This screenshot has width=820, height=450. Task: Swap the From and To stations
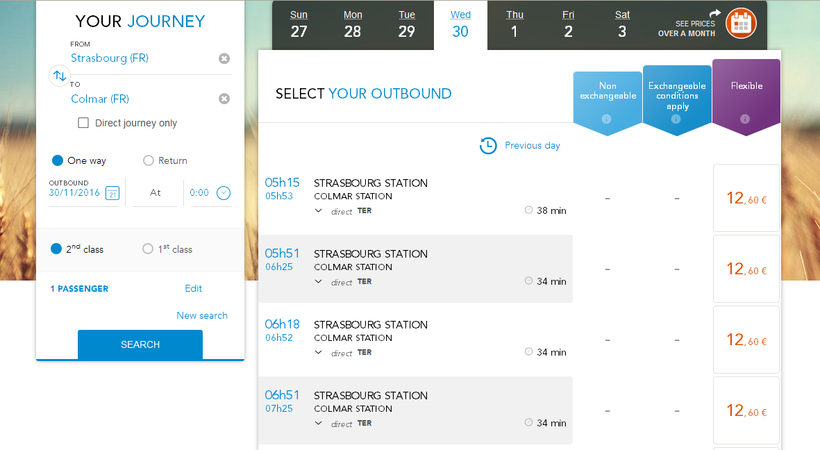tap(59, 76)
